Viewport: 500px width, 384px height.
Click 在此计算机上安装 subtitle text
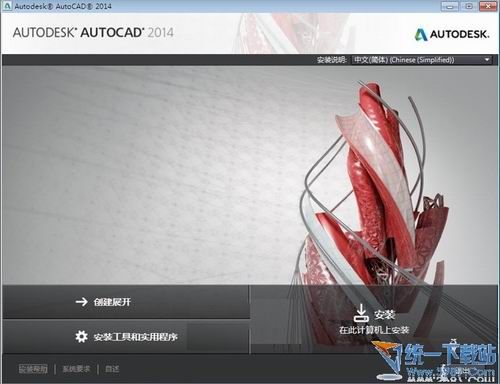[x=374, y=330]
